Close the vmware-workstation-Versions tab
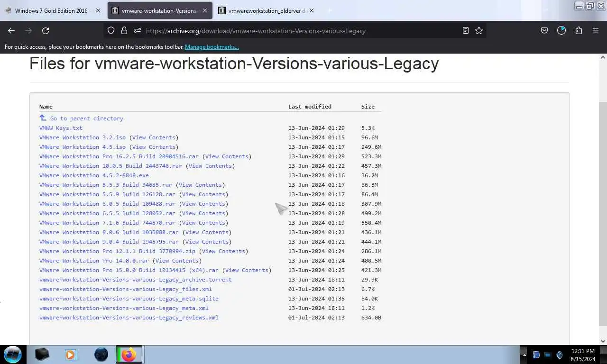This screenshot has width=607, height=364. pyautogui.click(x=205, y=10)
